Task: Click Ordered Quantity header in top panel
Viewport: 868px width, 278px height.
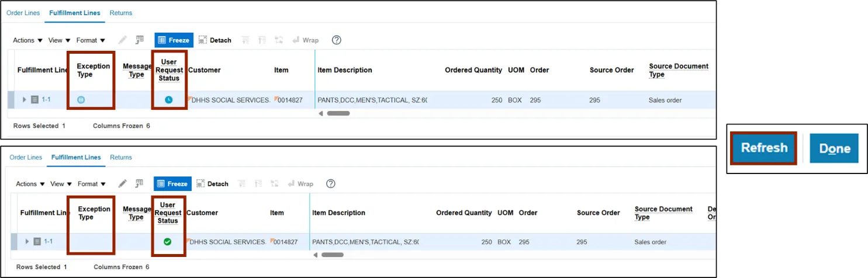Action: coord(473,70)
